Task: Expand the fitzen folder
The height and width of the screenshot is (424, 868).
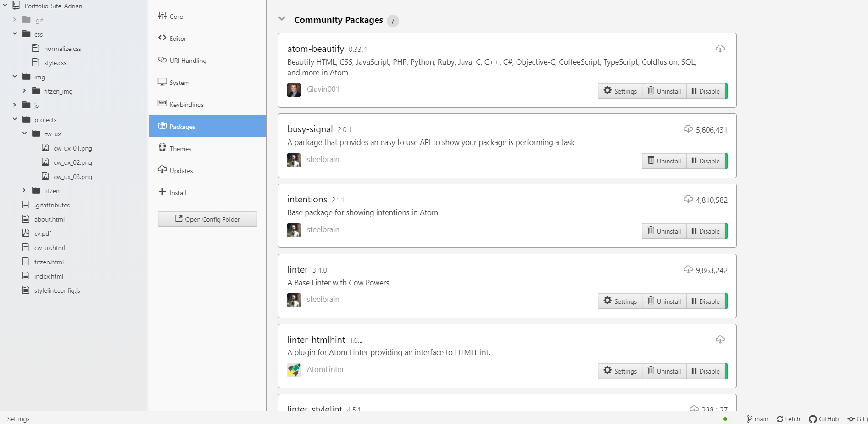Action: tap(24, 190)
